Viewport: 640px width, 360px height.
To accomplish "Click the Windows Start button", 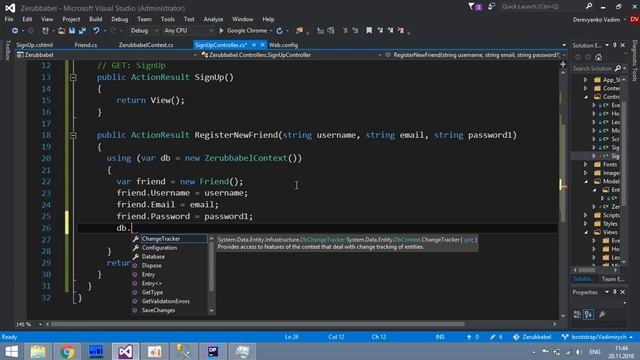I will [x=11, y=351].
